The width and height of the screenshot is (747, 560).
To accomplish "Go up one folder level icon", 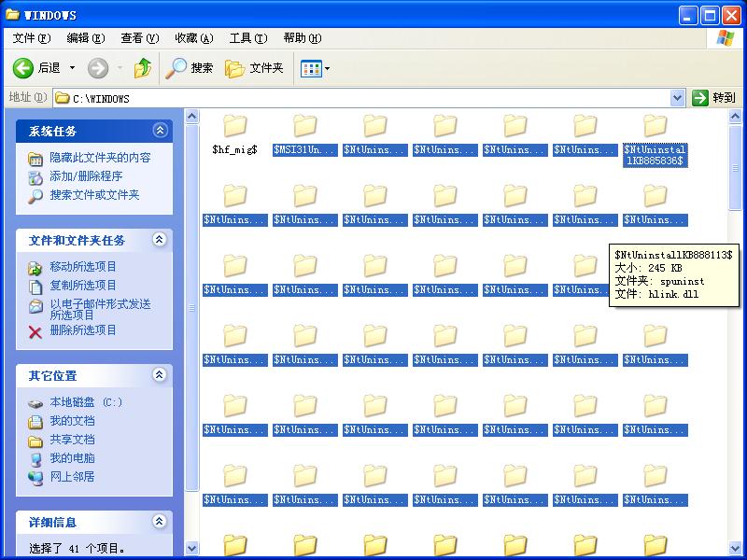I will click(143, 68).
